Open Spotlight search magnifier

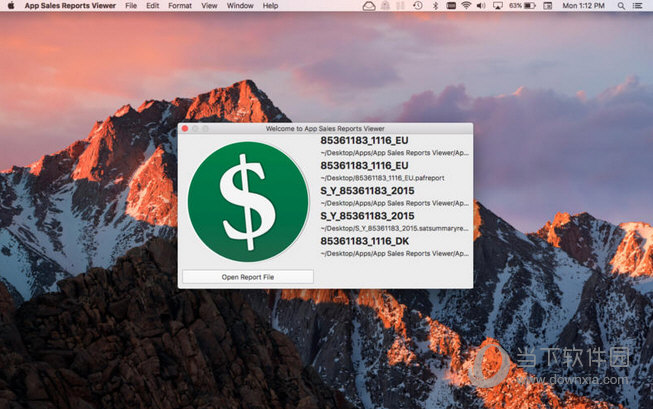click(x=621, y=6)
